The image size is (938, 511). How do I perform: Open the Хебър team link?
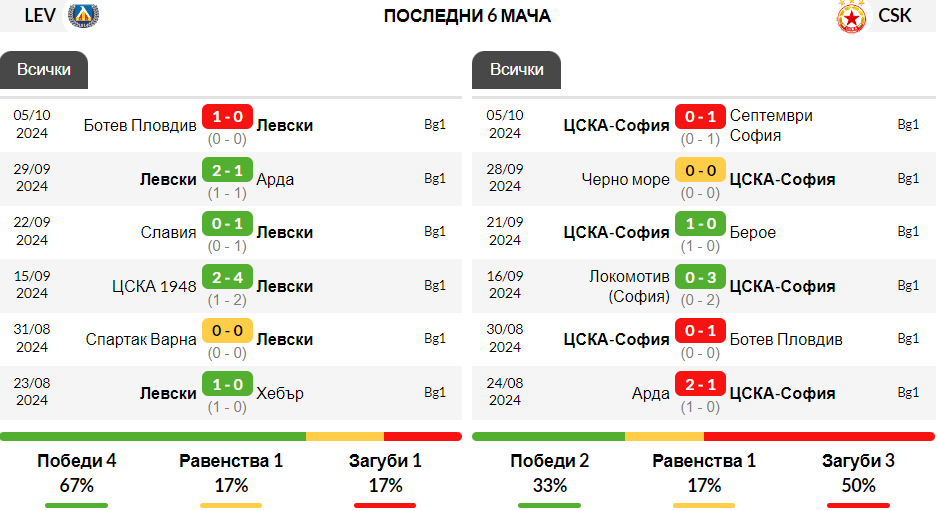pyautogui.click(x=280, y=394)
